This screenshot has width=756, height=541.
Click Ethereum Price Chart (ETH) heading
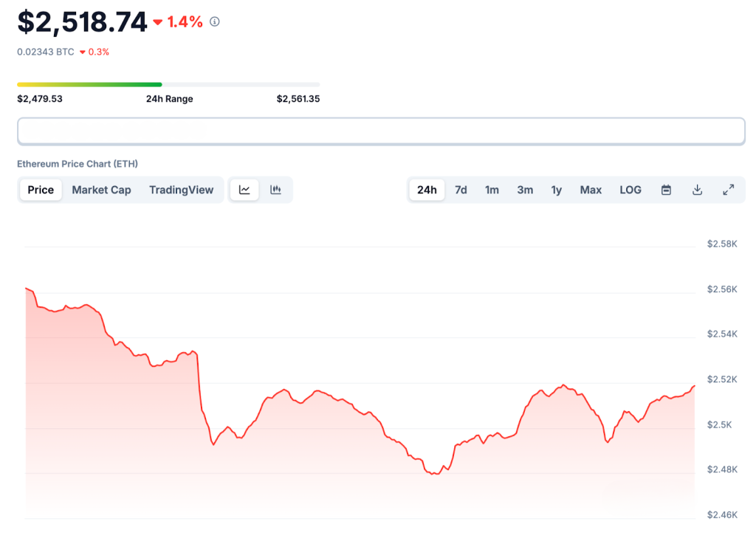pos(77,164)
